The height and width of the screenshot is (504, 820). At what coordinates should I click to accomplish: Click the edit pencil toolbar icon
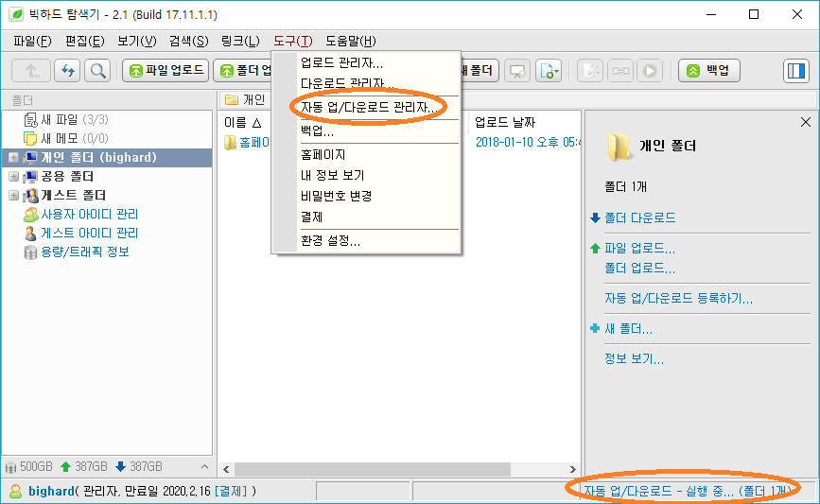coord(590,71)
